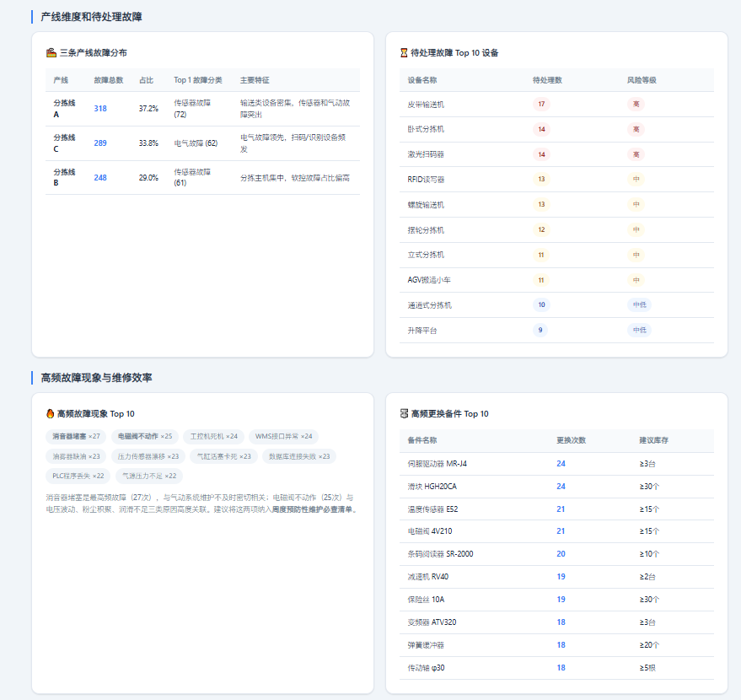Click the 中 risk badge for RFID读写器
The width and height of the screenshot is (741, 700).
coord(636,179)
